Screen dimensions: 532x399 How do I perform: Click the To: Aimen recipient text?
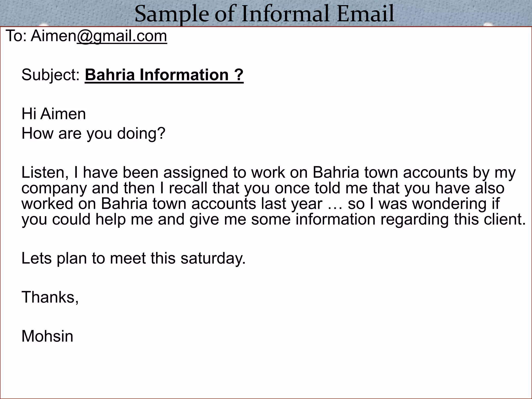point(41,36)
